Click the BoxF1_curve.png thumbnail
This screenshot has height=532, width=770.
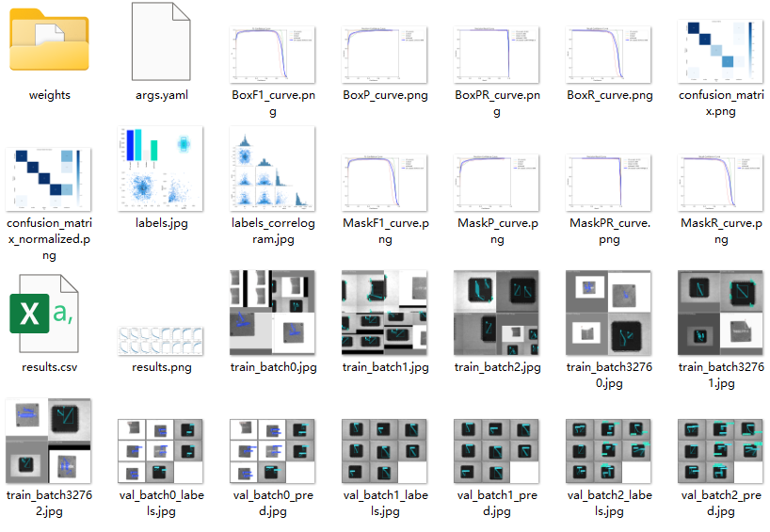pyautogui.click(x=273, y=55)
